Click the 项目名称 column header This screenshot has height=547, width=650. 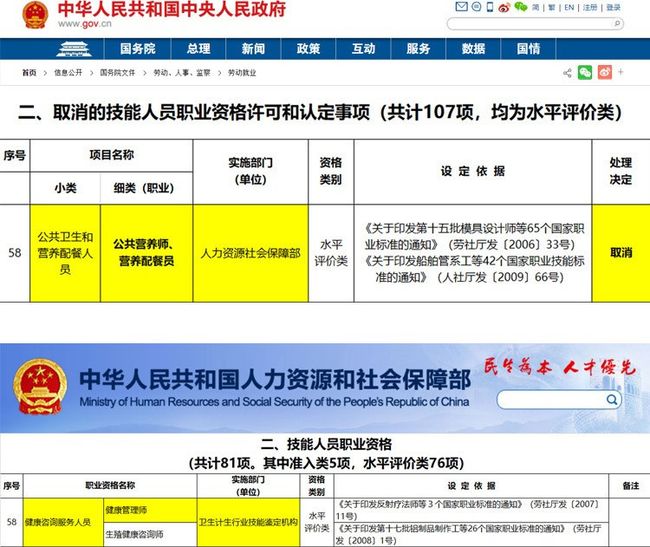click(x=112, y=155)
